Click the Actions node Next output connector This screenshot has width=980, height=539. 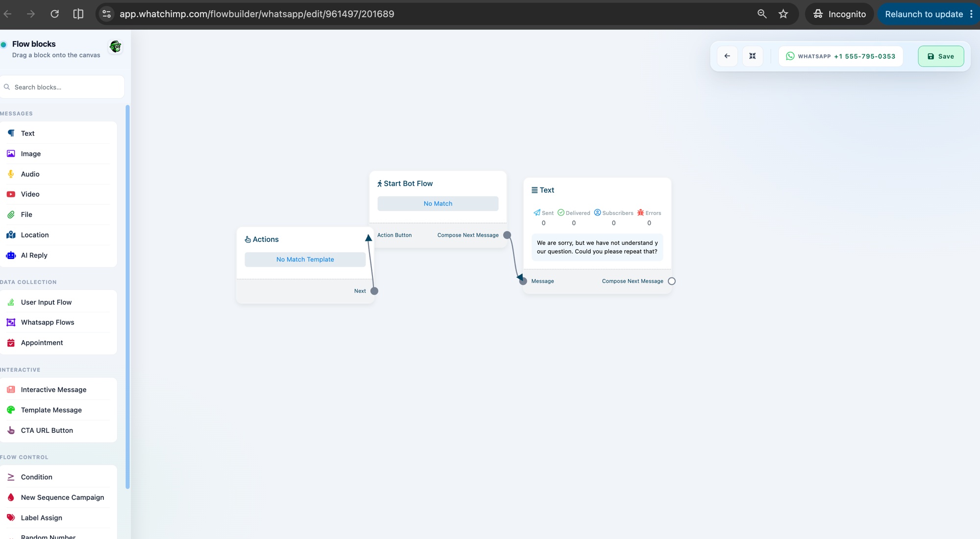coord(374,291)
